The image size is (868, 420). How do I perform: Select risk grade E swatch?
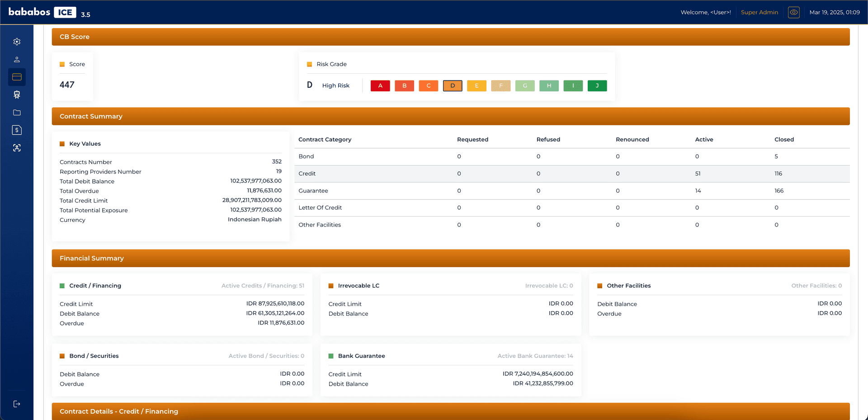[476, 86]
